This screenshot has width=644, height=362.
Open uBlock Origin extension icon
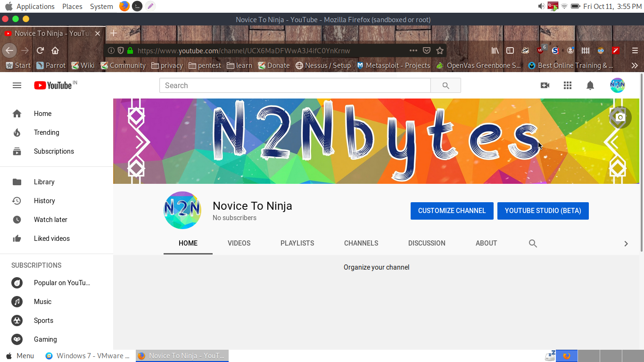click(541, 49)
